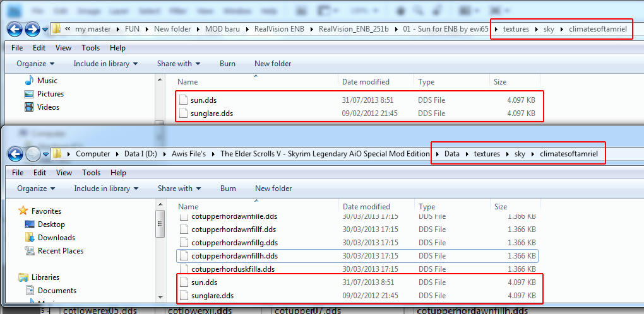Open the Pictures library in top window
Screen dimensions: 644x314
(x=29, y=94)
